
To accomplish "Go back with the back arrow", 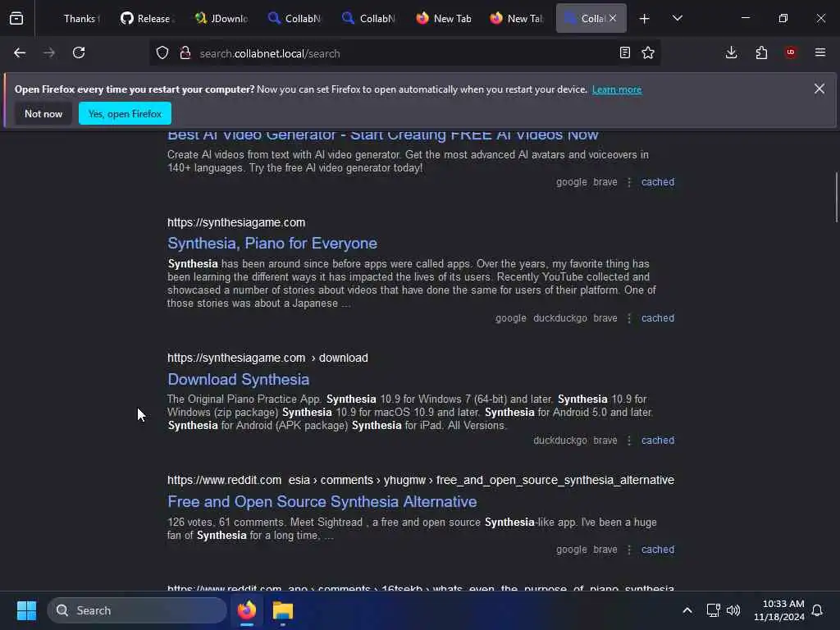I will point(20,53).
